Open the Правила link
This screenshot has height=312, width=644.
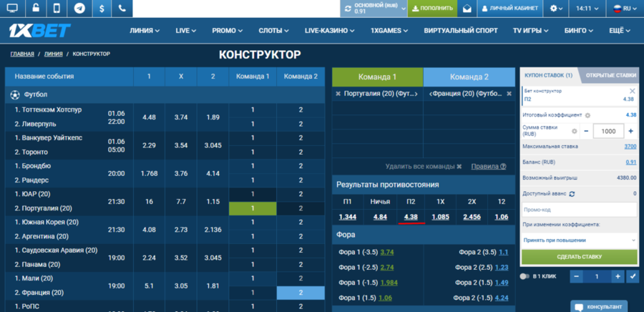coord(488,166)
